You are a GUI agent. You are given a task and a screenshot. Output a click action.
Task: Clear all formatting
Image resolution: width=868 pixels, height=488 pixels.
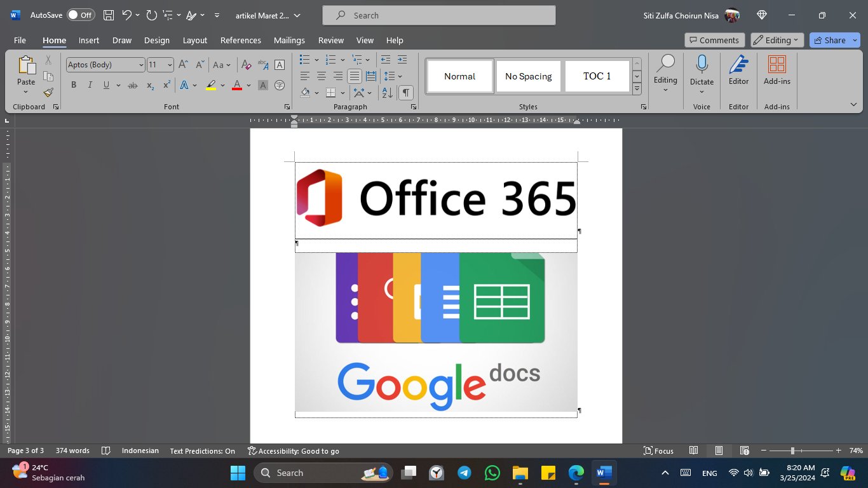tap(247, 64)
